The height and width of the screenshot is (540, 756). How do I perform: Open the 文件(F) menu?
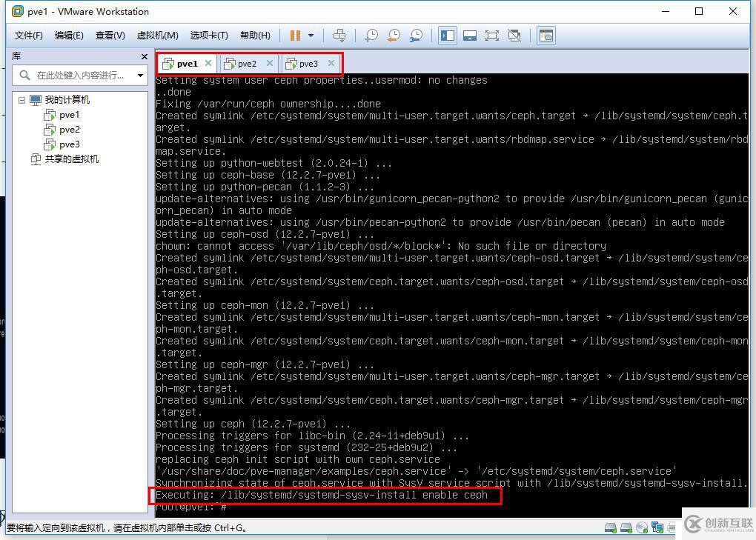[28, 35]
